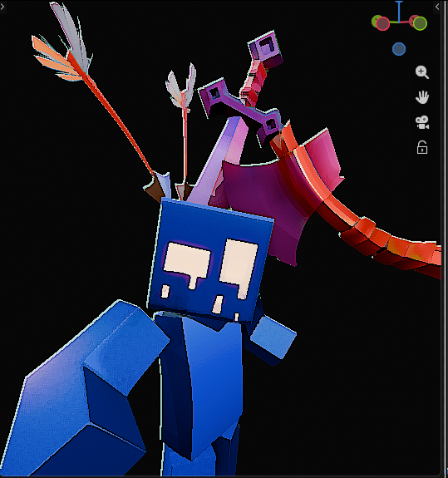The image size is (448, 478).
Task: Click the blue circle on the navigation gizmo
Action: click(x=399, y=49)
